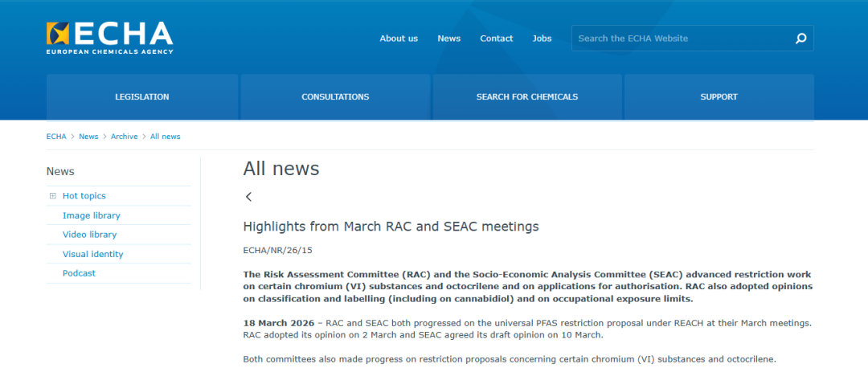This screenshot has height=368, width=868.
Task: Go to About us page
Action: click(x=399, y=39)
